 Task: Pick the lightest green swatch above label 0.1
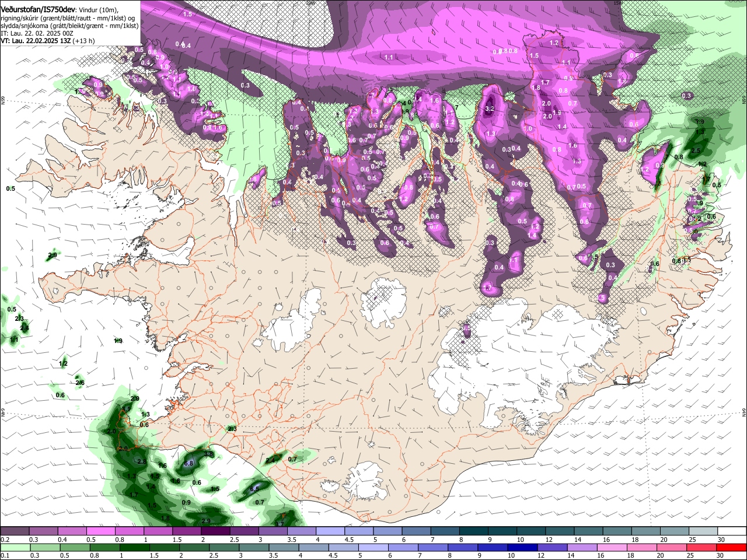15,547
